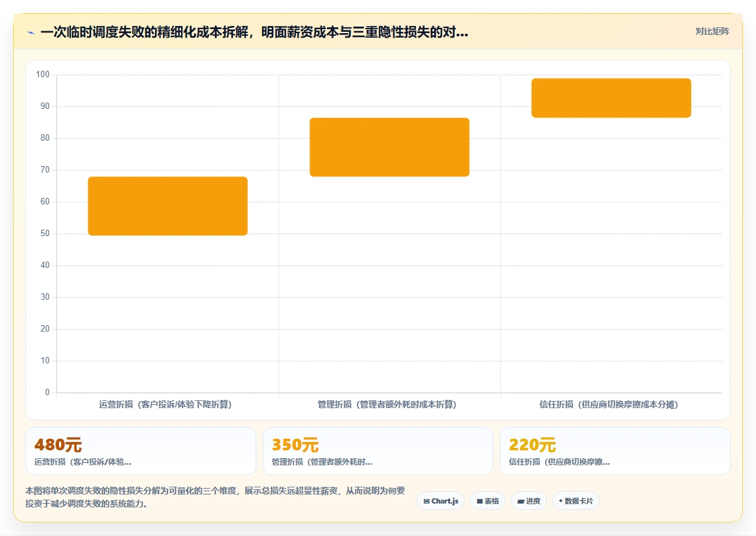Click the y-axis value 80

(x=45, y=138)
